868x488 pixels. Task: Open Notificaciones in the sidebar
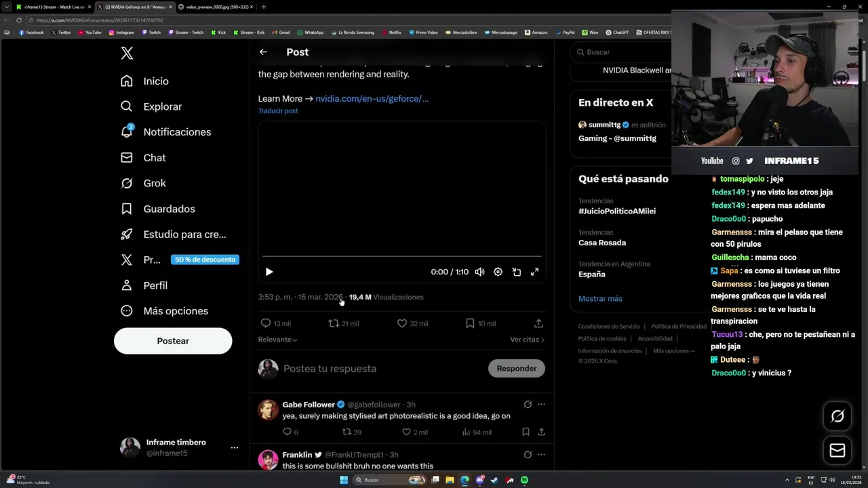pos(165,132)
